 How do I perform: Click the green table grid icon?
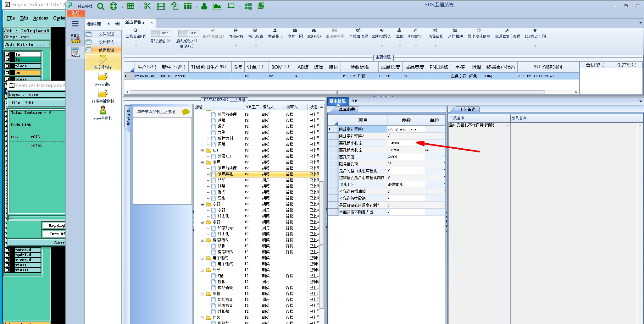[130, 6]
